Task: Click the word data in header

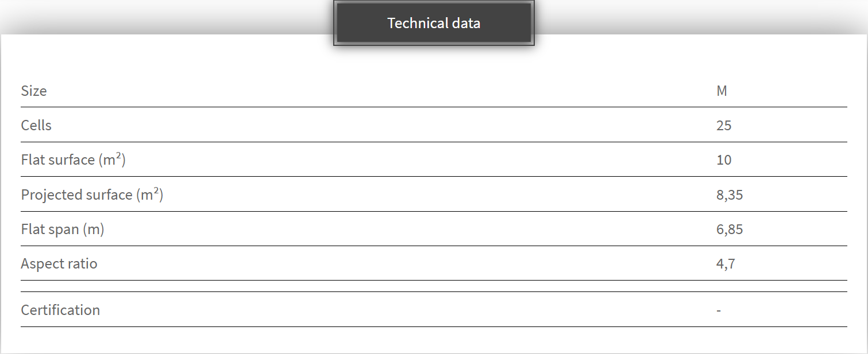Action: click(466, 23)
